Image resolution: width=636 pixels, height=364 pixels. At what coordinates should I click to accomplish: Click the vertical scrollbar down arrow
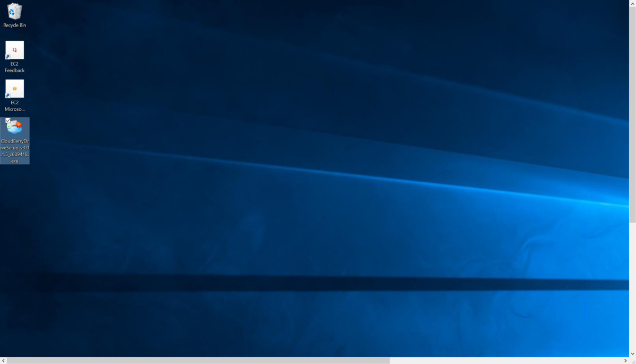(633, 354)
